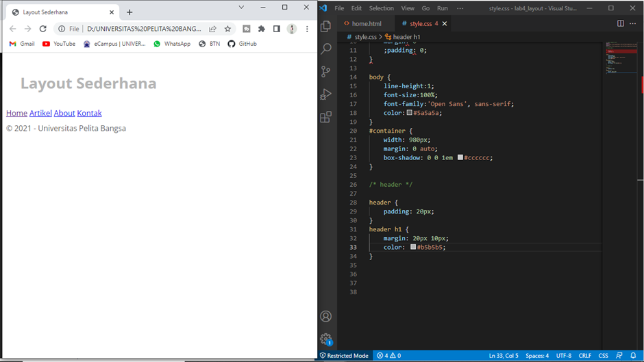Click the share page icon in address bar
The width and height of the screenshot is (644, 362).
point(213,29)
